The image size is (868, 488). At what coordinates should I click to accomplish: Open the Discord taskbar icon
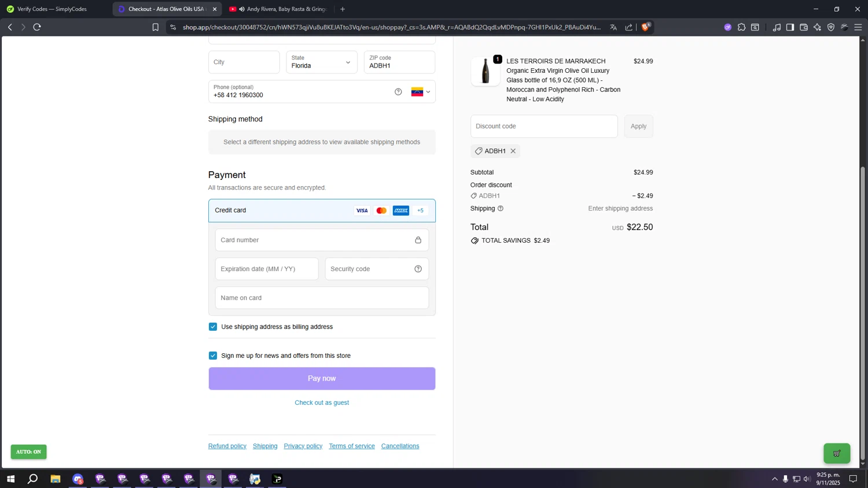click(78, 479)
